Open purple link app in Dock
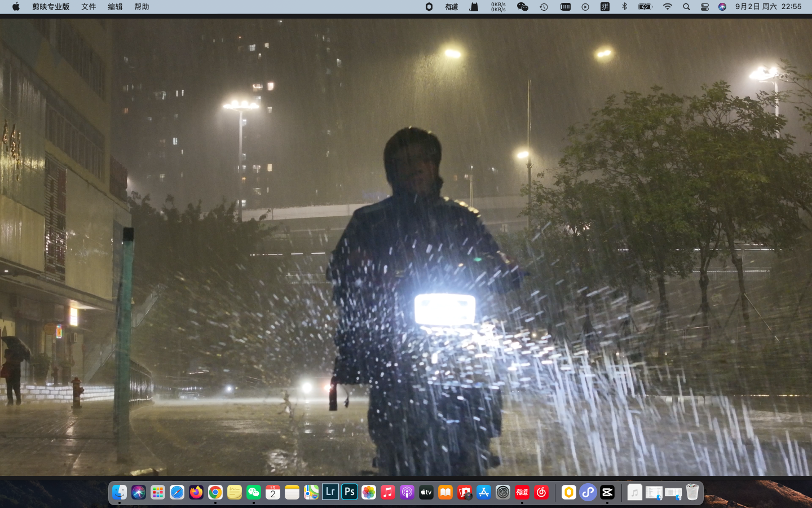This screenshot has height=508, width=812. [x=588, y=492]
